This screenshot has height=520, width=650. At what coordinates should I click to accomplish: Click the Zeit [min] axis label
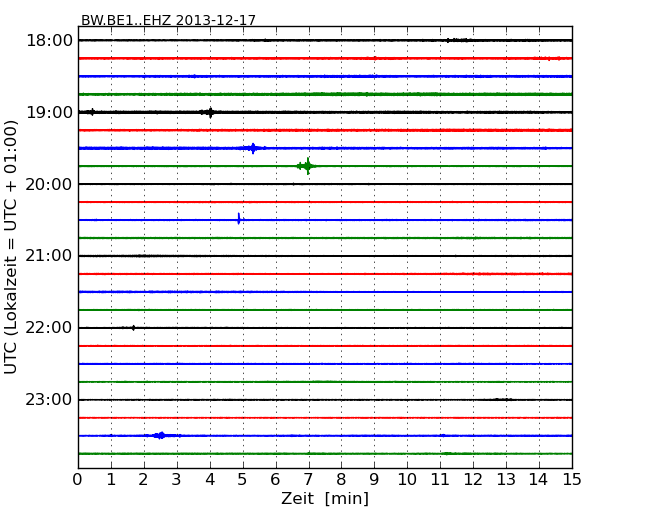pyautogui.click(x=325, y=498)
